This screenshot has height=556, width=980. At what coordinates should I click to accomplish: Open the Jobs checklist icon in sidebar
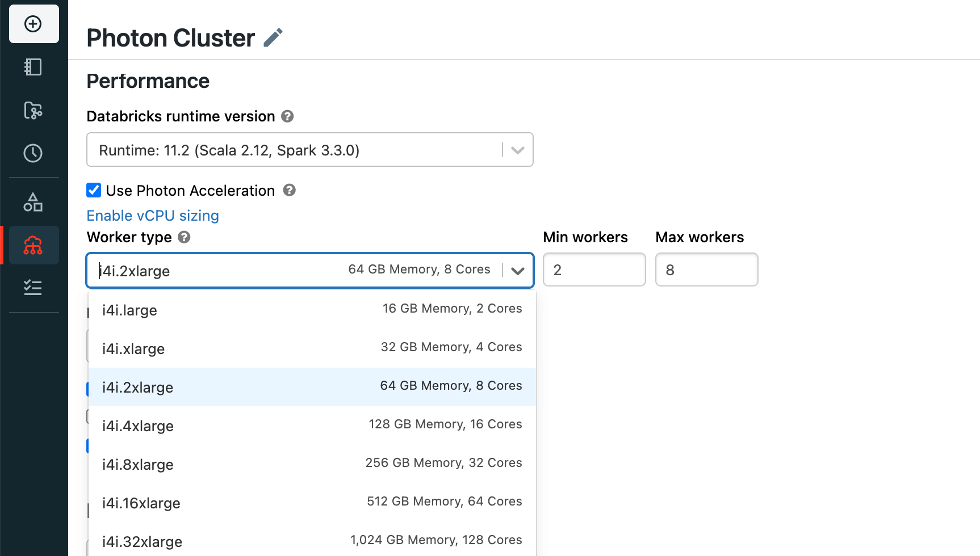(33, 288)
